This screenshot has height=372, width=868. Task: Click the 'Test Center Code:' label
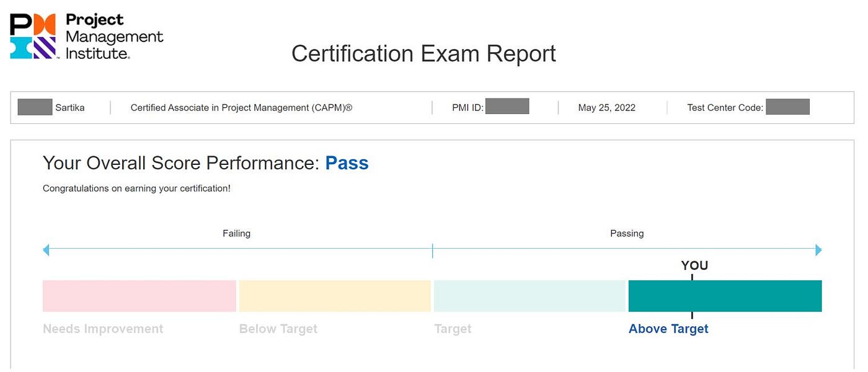pyautogui.click(x=725, y=107)
